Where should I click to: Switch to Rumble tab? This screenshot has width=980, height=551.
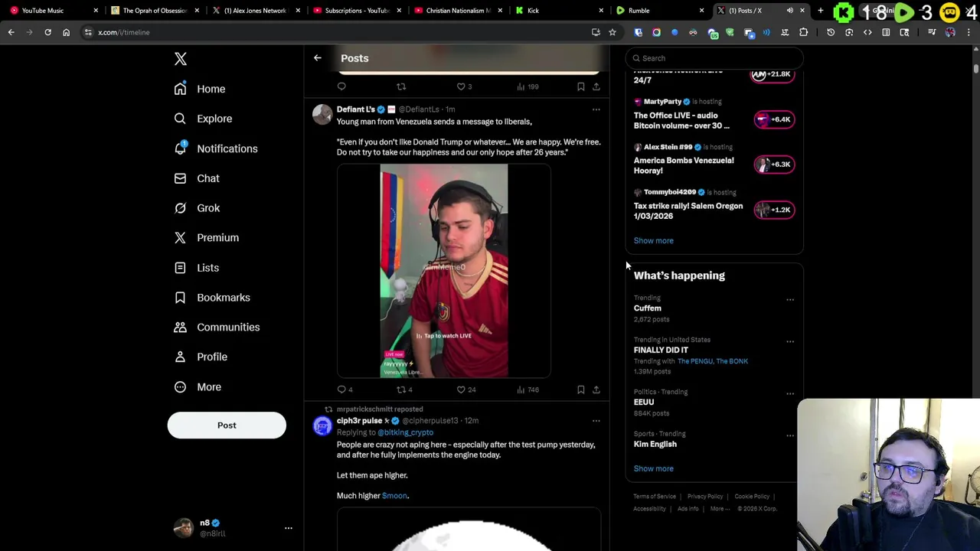(658, 11)
